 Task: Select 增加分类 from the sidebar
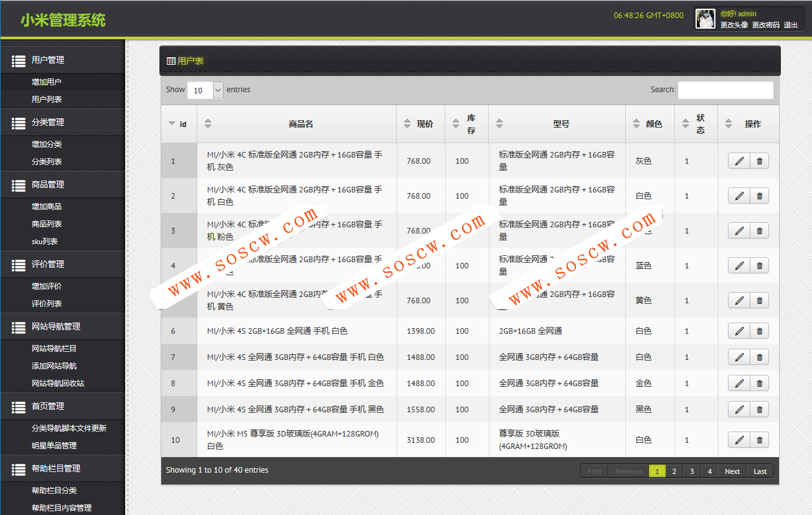[47, 144]
